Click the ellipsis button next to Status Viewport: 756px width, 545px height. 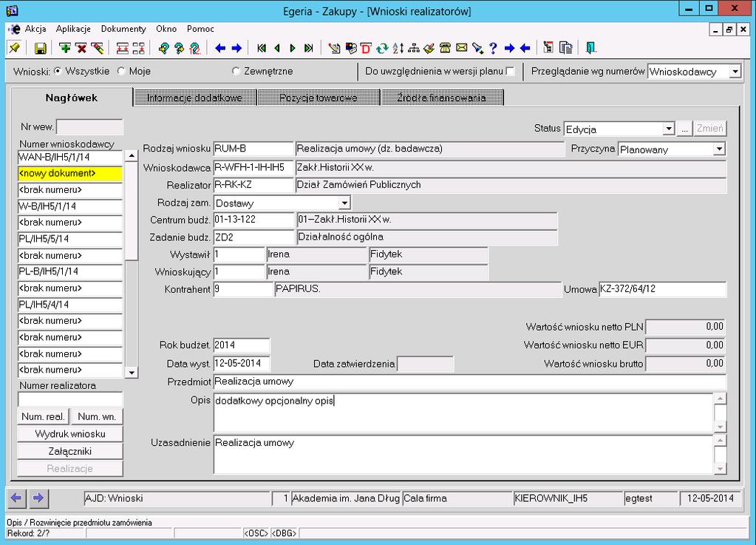click(684, 129)
